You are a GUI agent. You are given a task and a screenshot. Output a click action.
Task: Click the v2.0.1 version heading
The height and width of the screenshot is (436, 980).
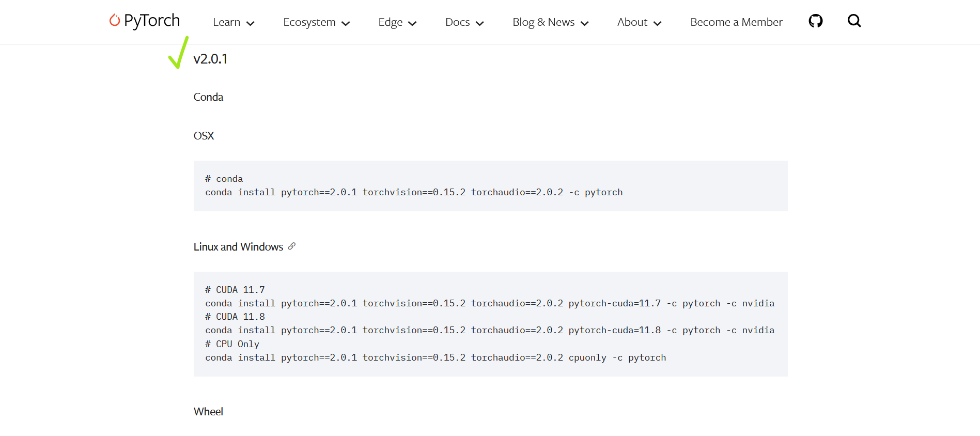(x=210, y=59)
